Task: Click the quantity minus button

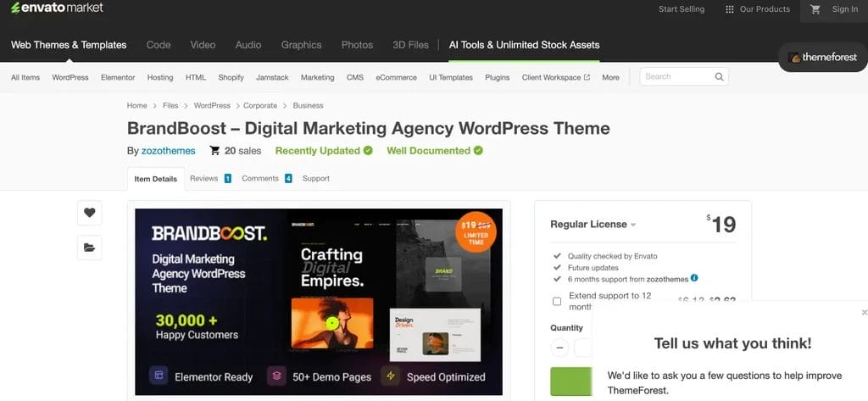Action: (x=559, y=348)
